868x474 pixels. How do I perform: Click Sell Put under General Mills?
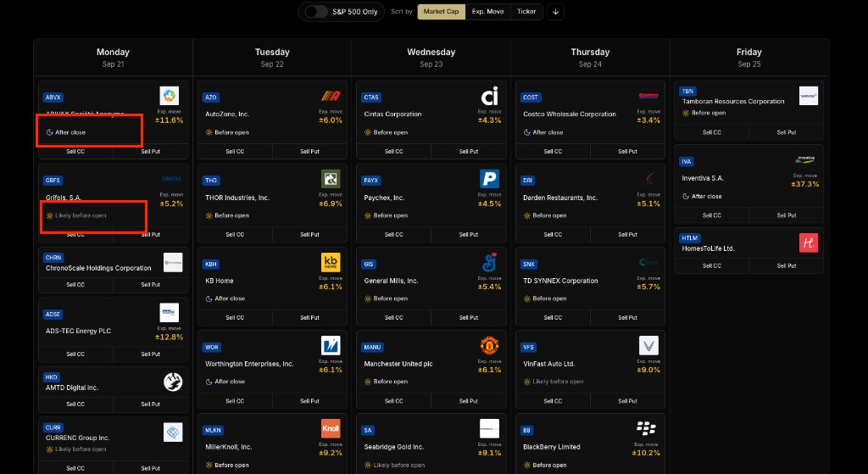[468, 318]
